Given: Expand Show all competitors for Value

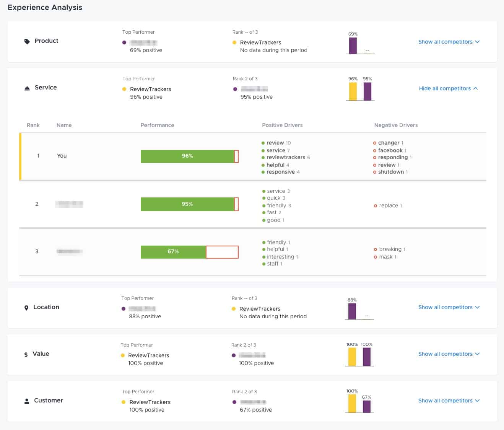Looking at the screenshot, I should coord(449,354).
